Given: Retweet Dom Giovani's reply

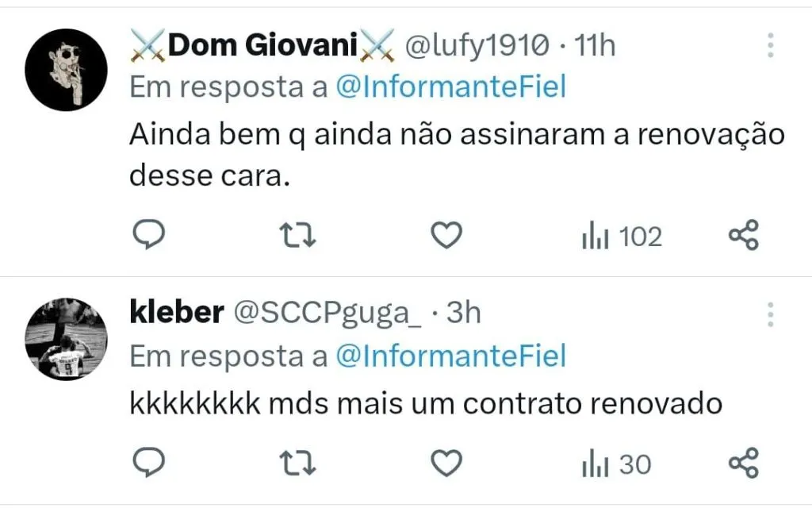Looking at the screenshot, I should (x=300, y=236).
